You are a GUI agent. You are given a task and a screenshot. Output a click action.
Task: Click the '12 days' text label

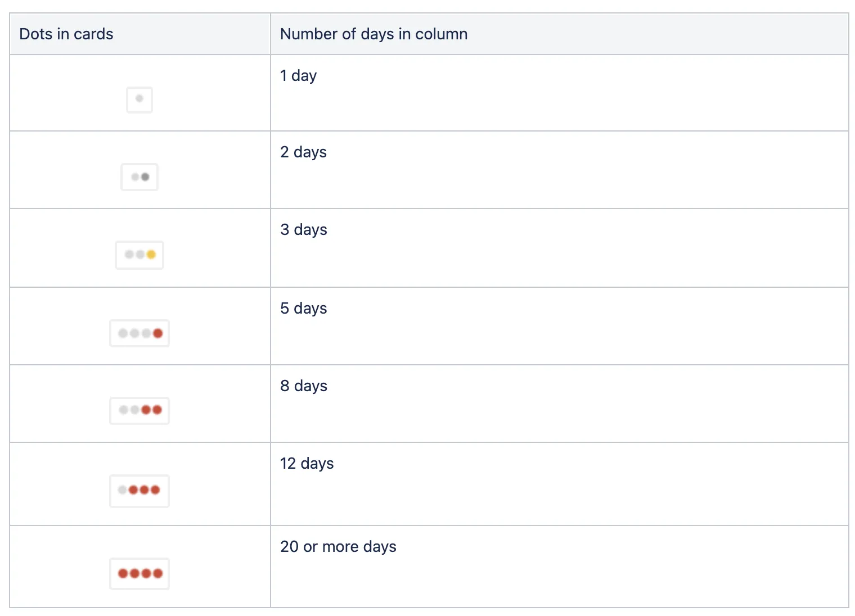pos(307,464)
